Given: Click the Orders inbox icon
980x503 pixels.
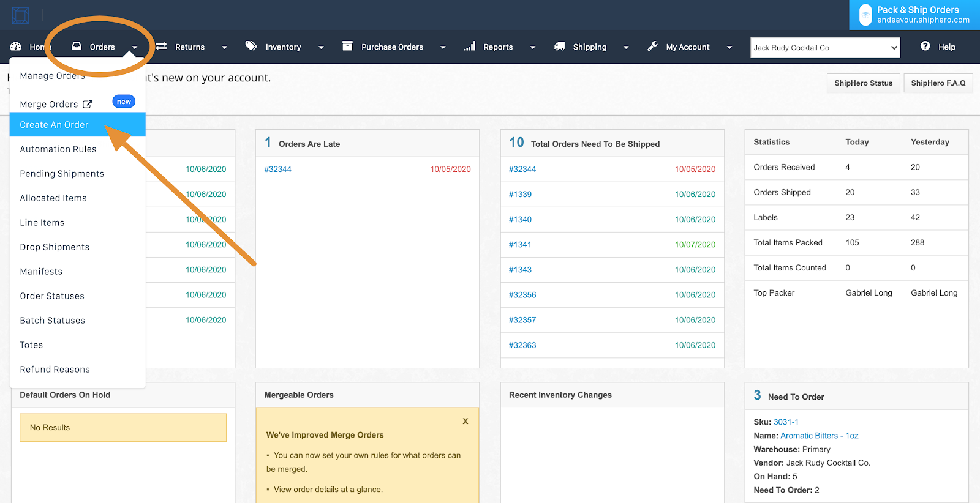Looking at the screenshot, I should click(77, 46).
